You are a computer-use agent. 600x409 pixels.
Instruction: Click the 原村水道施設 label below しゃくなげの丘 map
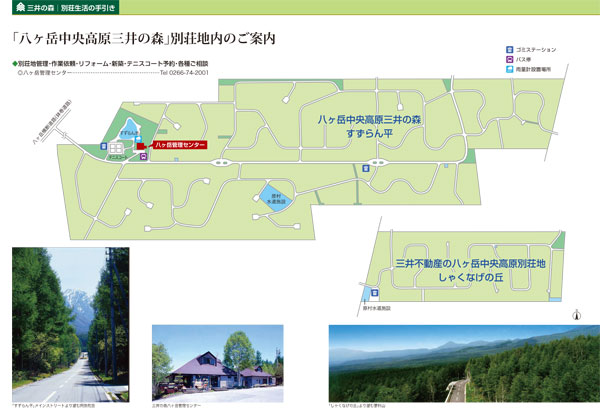[377, 308]
